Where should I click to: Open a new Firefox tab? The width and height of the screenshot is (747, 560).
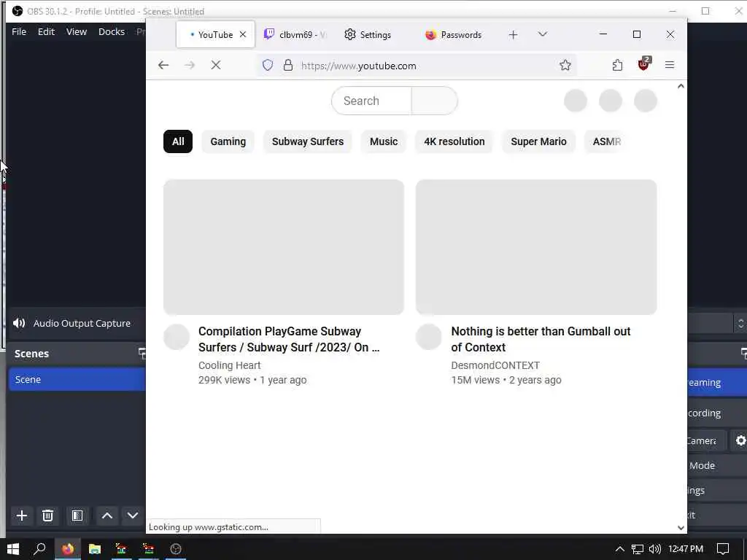(x=513, y=35)
